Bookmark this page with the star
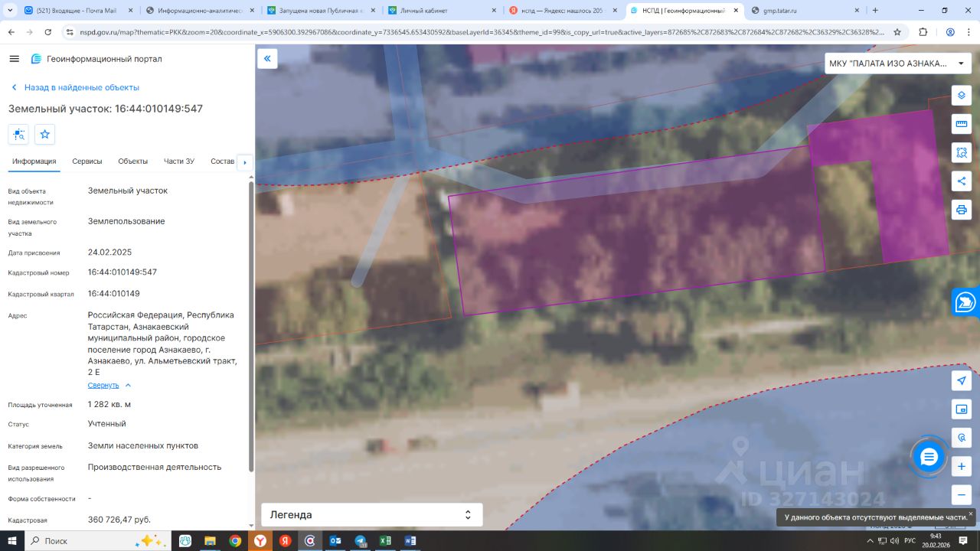 coord(897,32)
